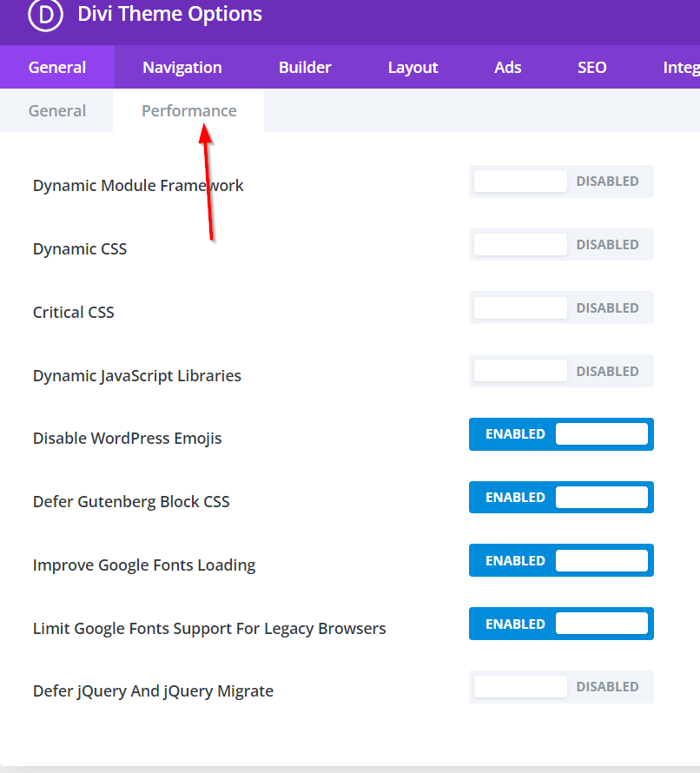
Task: Click the Divi Theme Options title
Action: (x=169, y=14)
